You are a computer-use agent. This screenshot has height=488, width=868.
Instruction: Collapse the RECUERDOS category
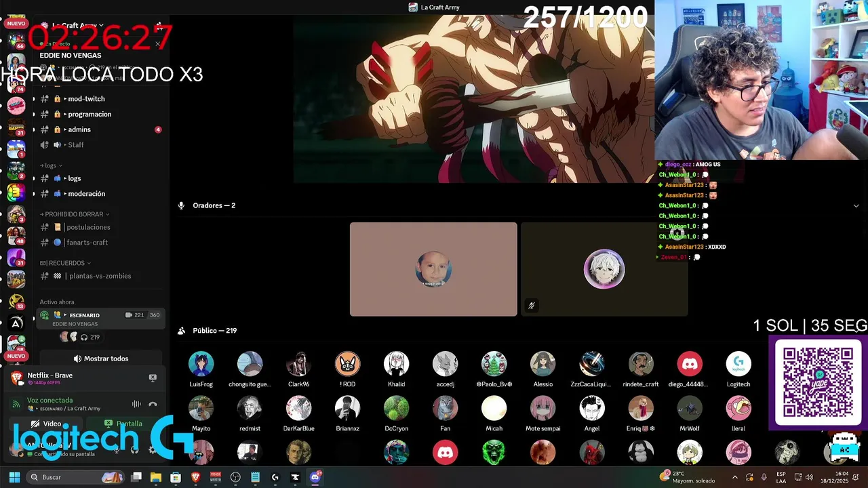point(65,263)
